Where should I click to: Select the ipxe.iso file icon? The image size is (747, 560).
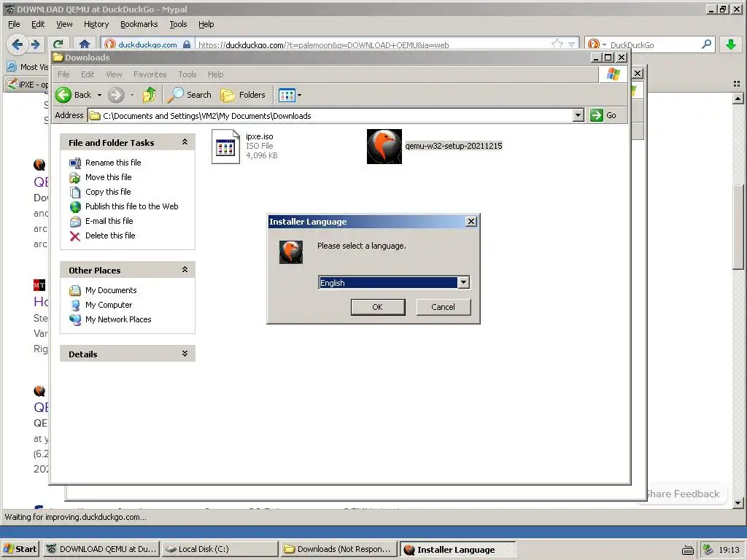(225, 147)
